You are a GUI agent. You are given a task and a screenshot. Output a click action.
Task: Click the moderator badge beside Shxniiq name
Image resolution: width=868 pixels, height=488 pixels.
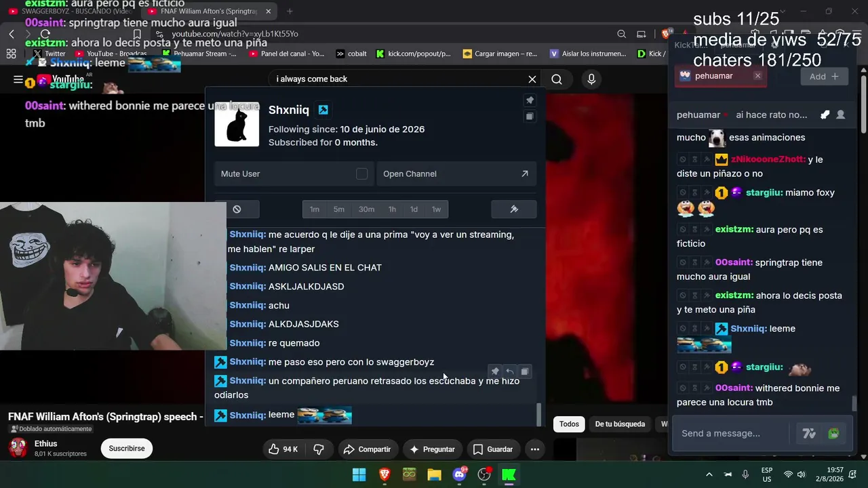tap(323, 110)
